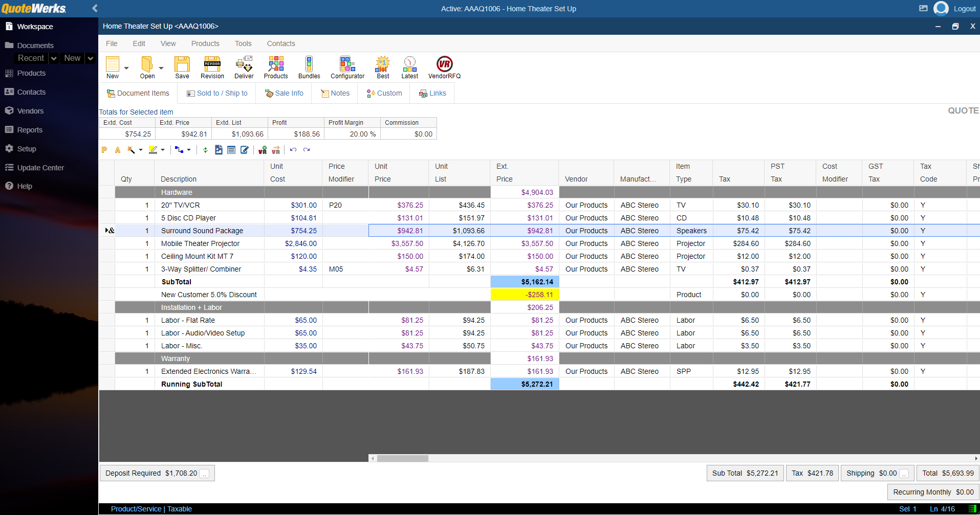Switch to the Sold to / Ship to tab

coord(216,93)
